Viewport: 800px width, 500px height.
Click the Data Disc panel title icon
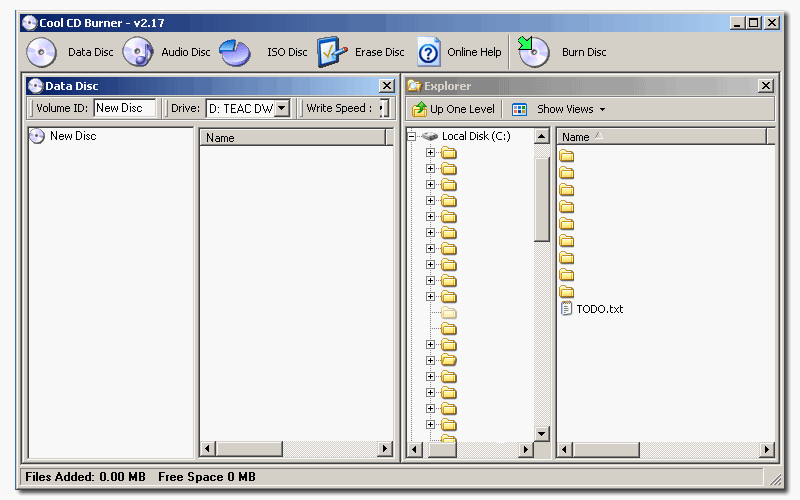[35, 86]
